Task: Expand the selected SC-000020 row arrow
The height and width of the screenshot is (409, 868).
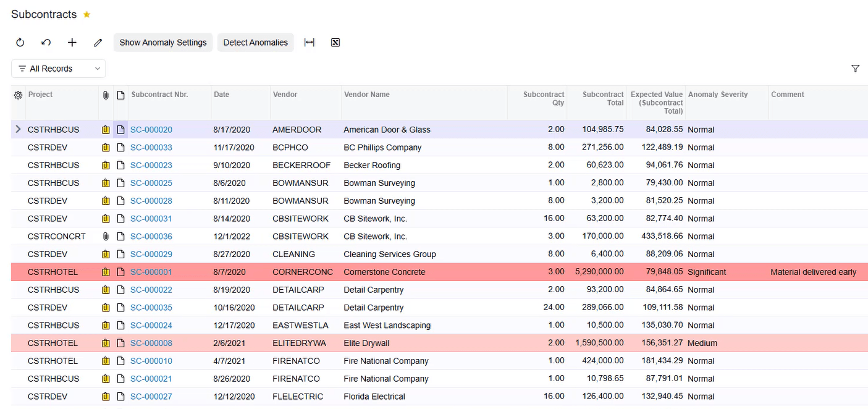Action: coord(18,129)
